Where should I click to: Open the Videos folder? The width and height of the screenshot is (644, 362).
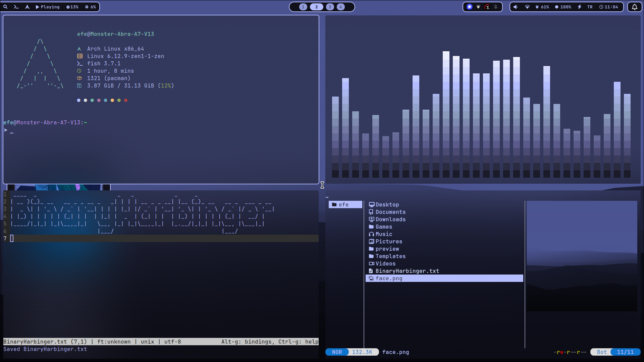point(382,263)
